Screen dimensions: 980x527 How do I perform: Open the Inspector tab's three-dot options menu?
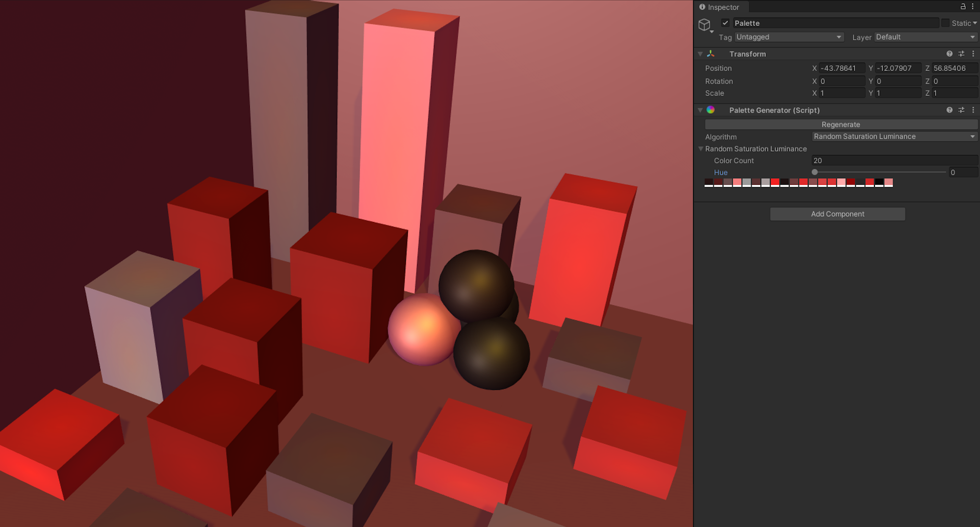coord(972,7)
